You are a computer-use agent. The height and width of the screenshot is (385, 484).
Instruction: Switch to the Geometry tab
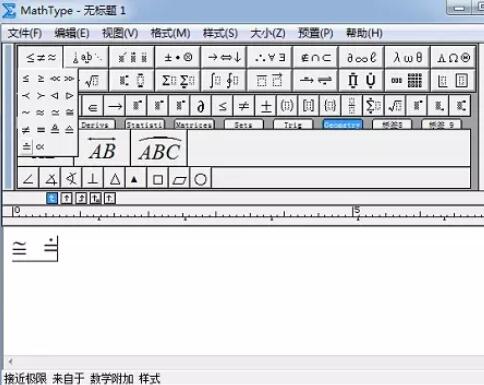[343, 125]
